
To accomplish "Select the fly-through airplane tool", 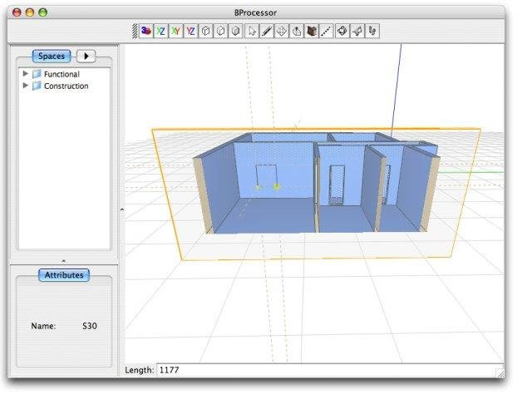I will (357, 31).
